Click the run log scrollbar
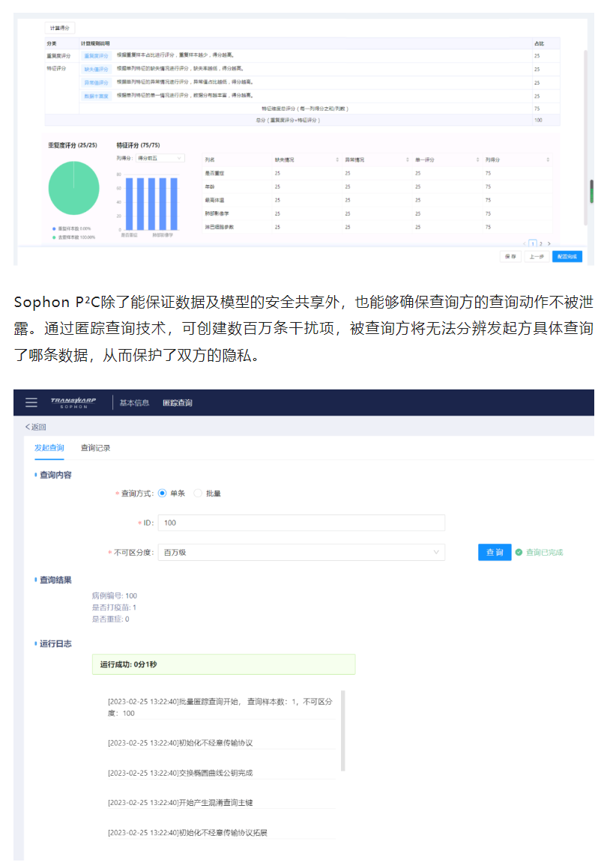 pyautogui.click(x=343, y=730)
